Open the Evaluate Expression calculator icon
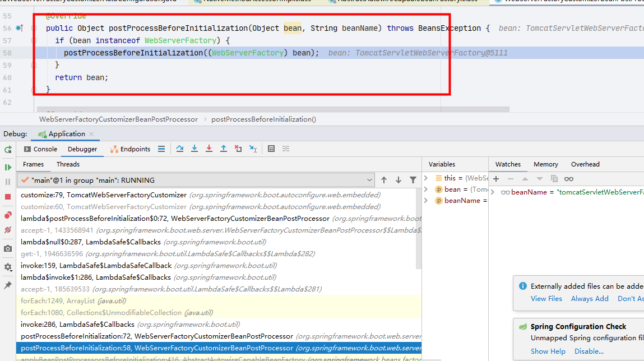This screenshot has height=361, width=644. (271, 149)
